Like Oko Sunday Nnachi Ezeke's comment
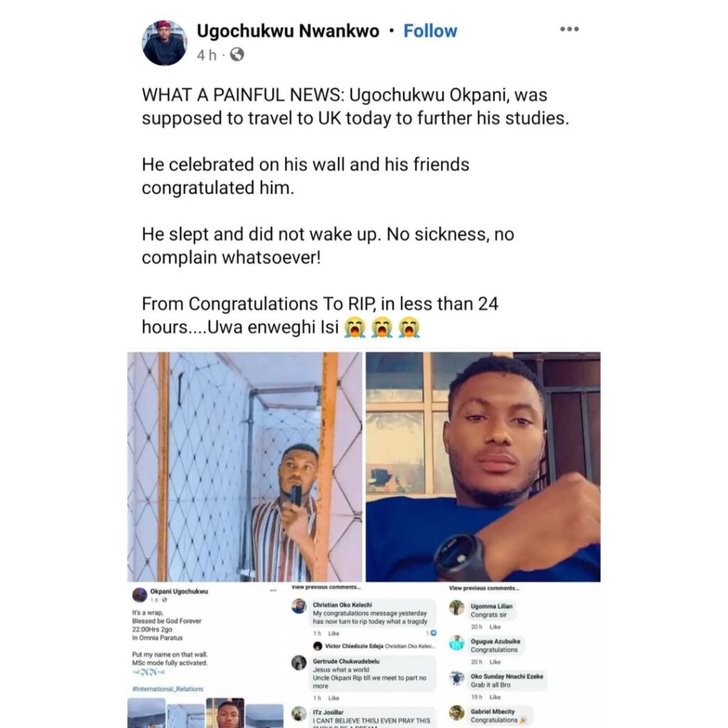The image size is (728, 728). click(496, 697)
